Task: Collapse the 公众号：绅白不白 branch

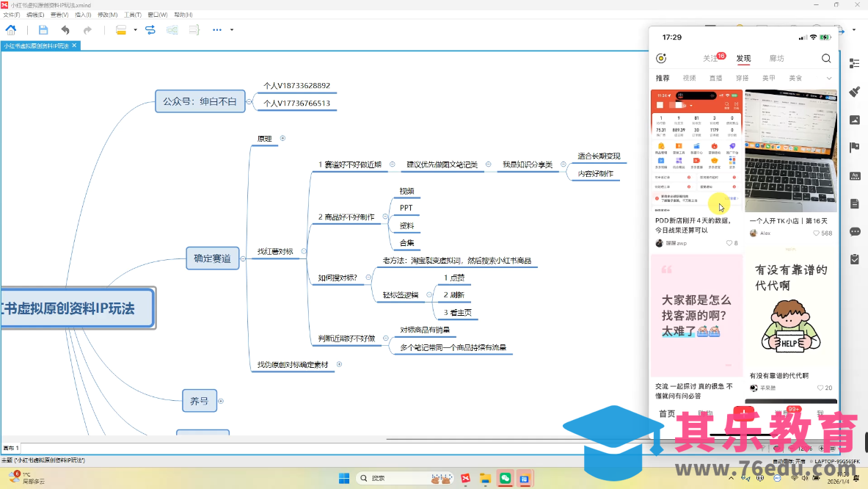Action: (x=249, y=102)
